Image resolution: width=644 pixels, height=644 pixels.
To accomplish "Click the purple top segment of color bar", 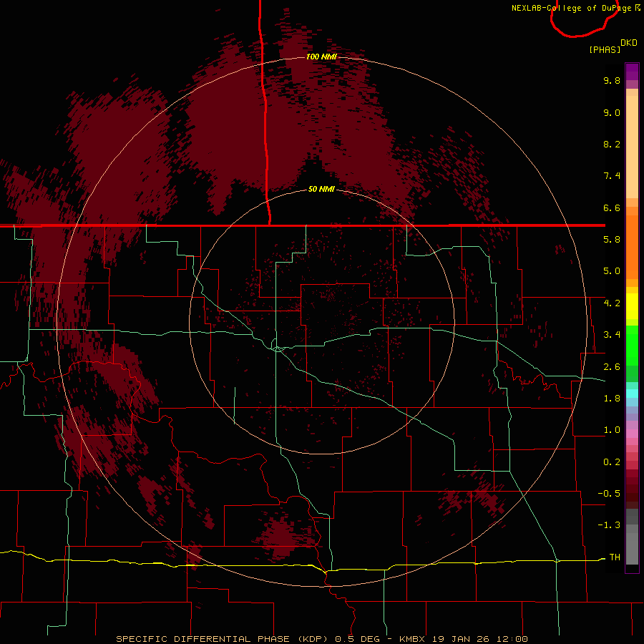I will [632, 72].
